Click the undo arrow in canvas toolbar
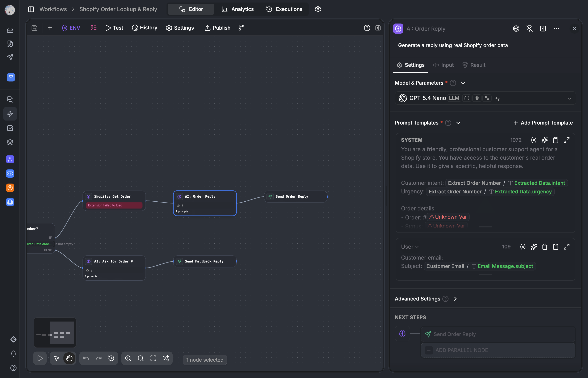The height and width of the screenshot is (378, 588). [86, 358]
